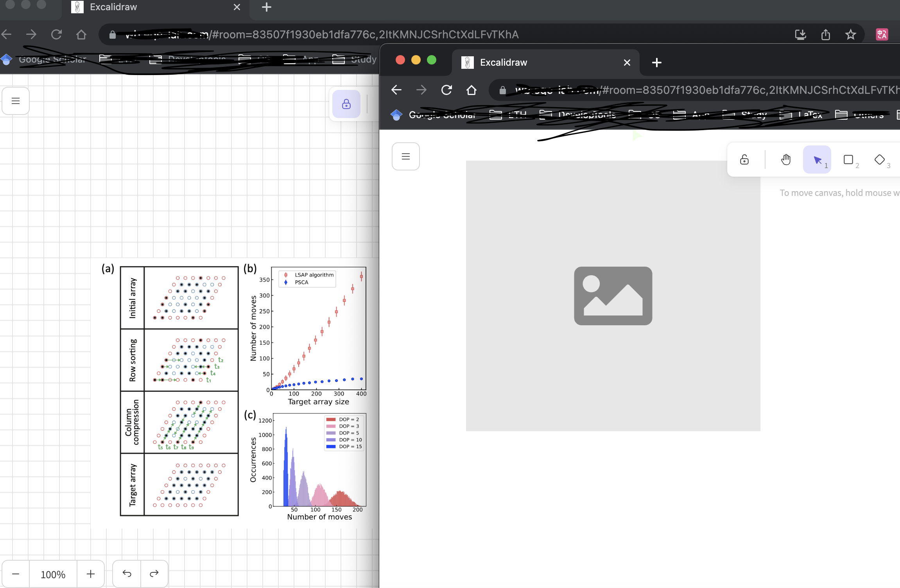
Task: Expand the Others bookmarks folder
Action: click(x=868, y=115)
